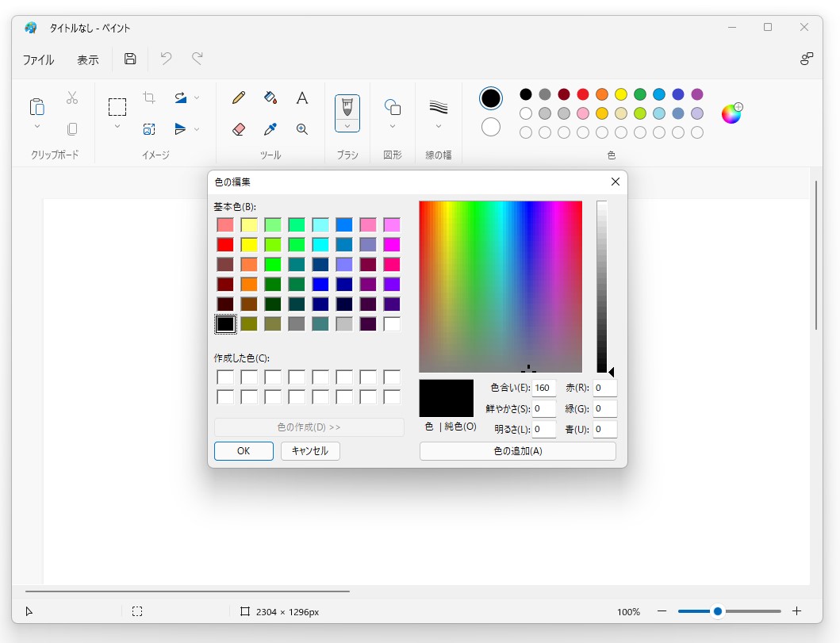Click the Copy icon

72,129
